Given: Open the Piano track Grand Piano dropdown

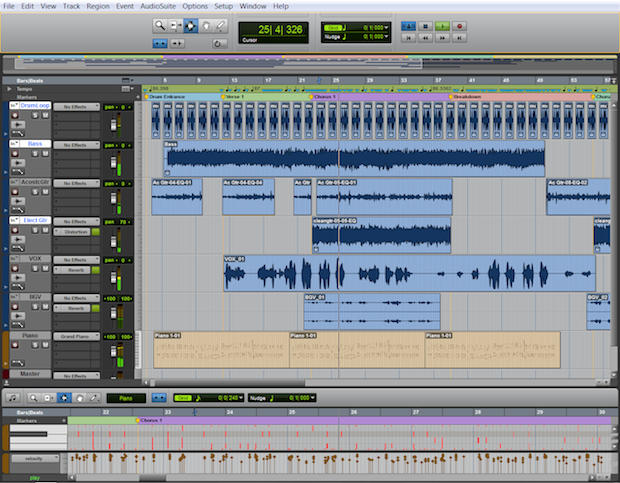Looking at the screenshot, I should click(76, 336).
